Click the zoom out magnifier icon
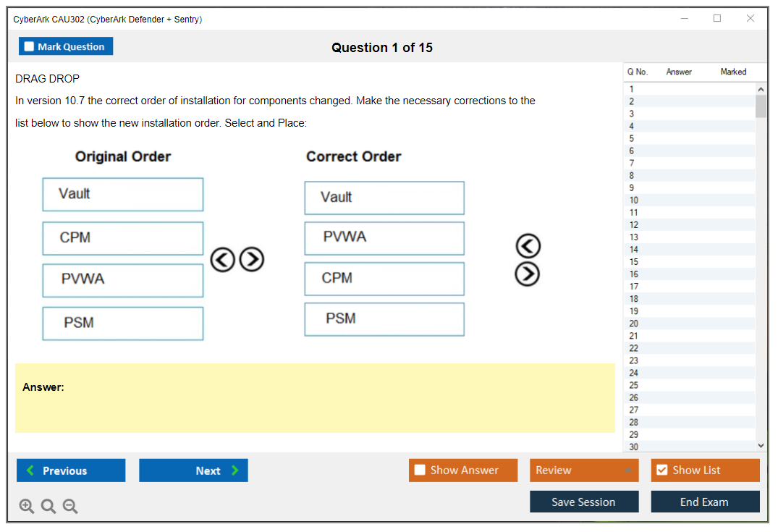 pyautogui.click(x=70, y=507)
